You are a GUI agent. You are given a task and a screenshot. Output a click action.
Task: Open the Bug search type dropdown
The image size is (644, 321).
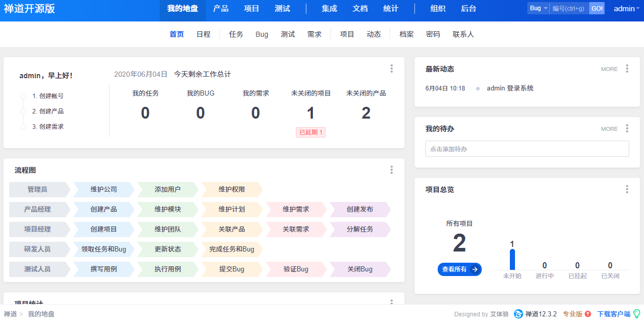[537, 8]
